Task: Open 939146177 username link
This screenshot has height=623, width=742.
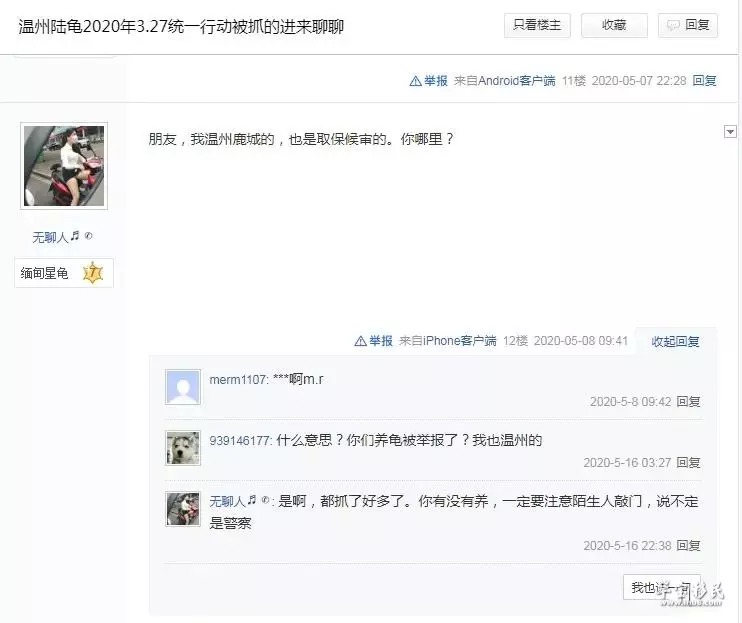Action: pos(240,441)
